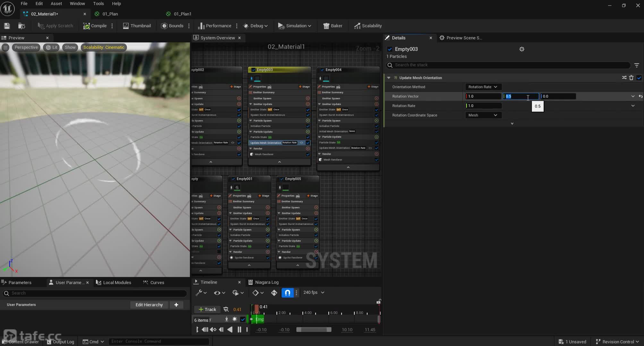Switch to Niagara Log tab
This screenshot has width=644, height=346.
[x=263, y=282]
